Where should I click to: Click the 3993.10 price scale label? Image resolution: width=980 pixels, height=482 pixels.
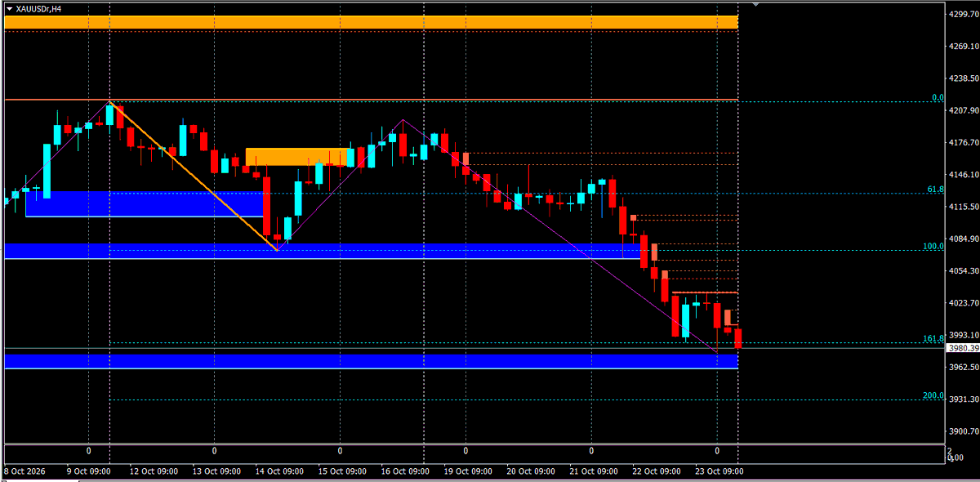pyautogui.click(x=964, y=335)
